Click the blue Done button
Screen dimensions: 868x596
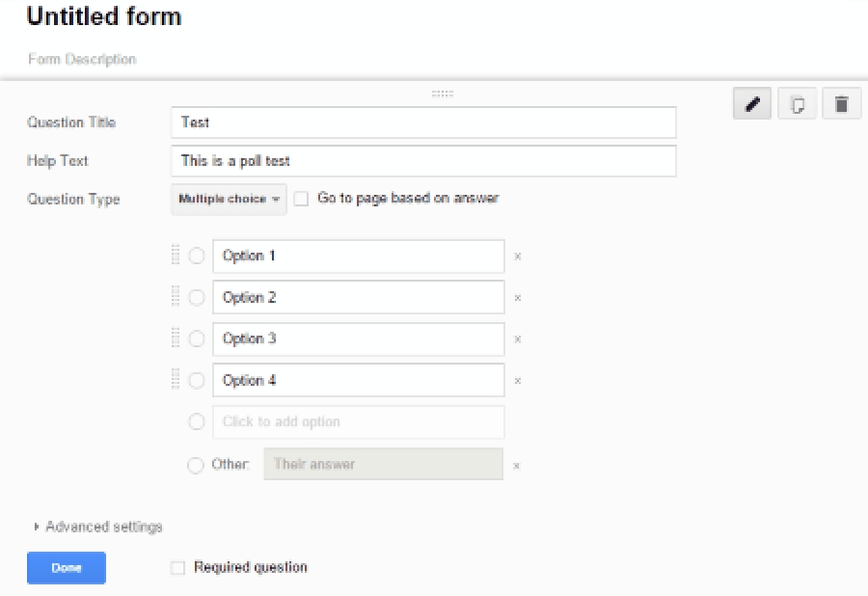[67, 568]
